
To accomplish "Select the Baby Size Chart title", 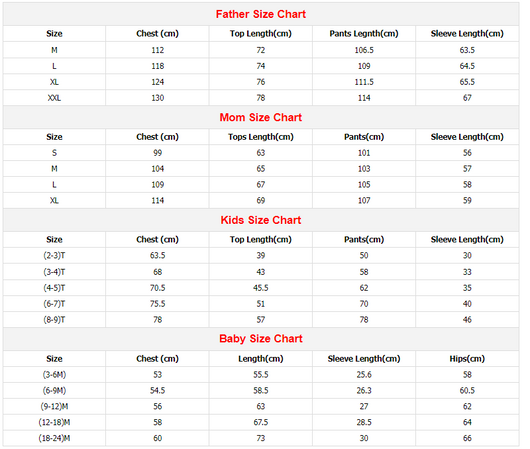I will point(261,338).
